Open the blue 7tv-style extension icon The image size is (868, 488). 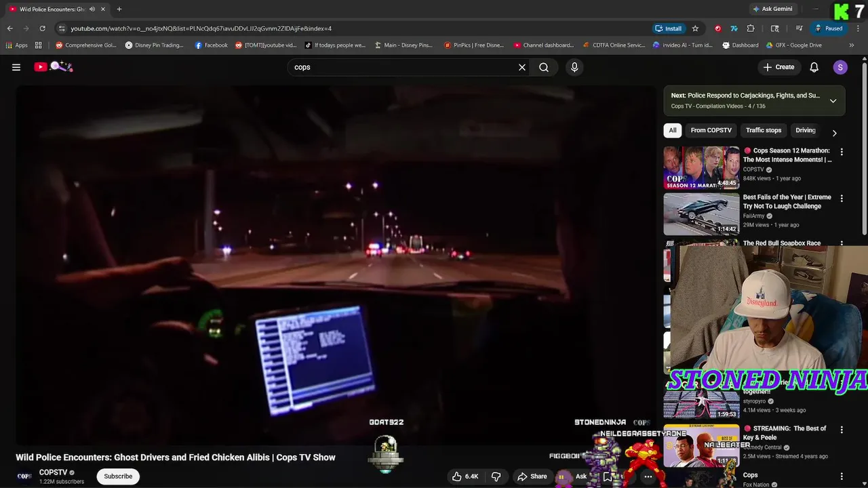(734, 28)
